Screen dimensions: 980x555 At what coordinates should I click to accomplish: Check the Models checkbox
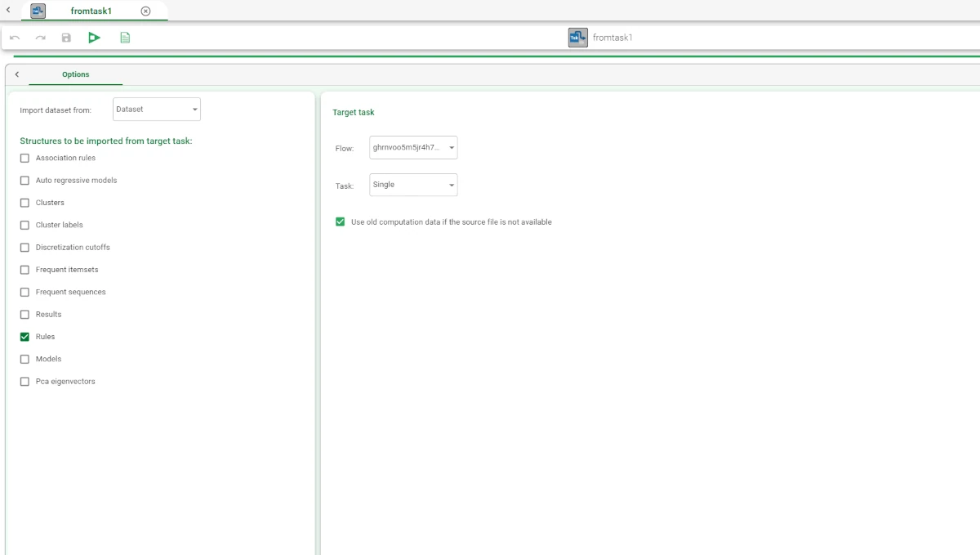(24, 359)
